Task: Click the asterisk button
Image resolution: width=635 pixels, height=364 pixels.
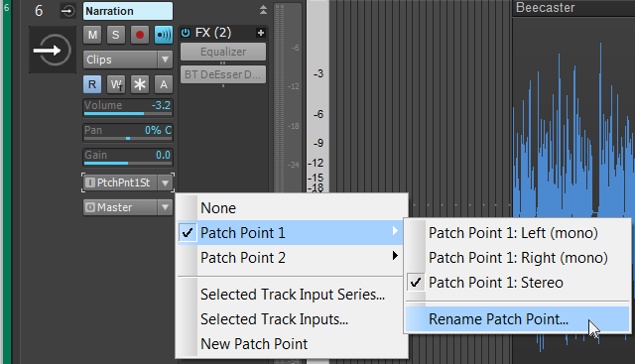Action: coord(140,84)
